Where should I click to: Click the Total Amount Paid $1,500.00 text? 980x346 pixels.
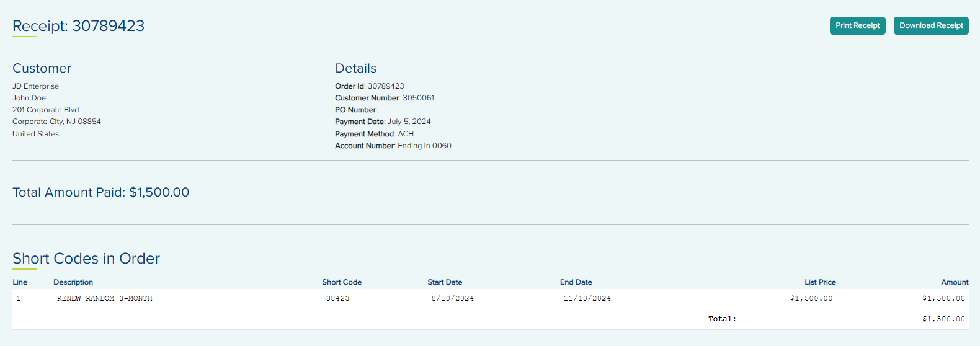pos(100,192)
